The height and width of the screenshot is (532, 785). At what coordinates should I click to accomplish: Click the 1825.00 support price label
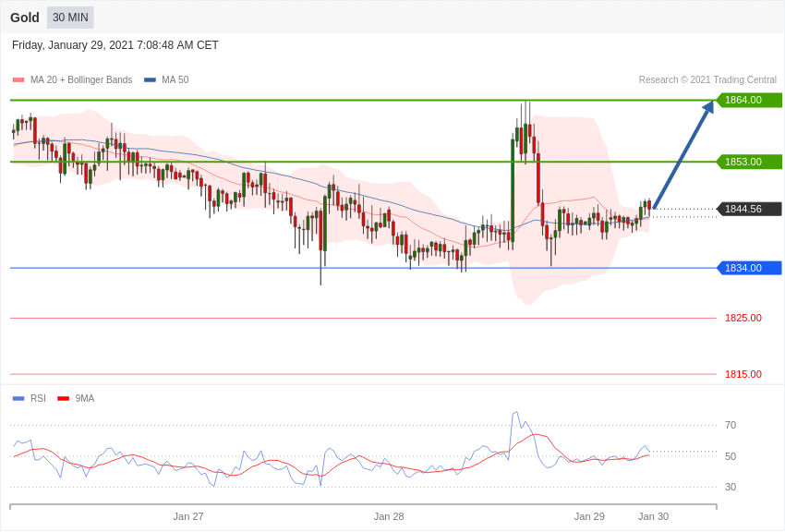(x=743, y=319)
